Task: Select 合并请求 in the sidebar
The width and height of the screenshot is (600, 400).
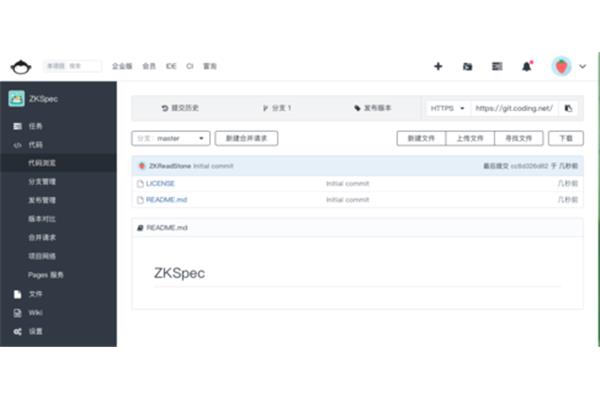Action: pyautogui.click(x=42, y=238)
